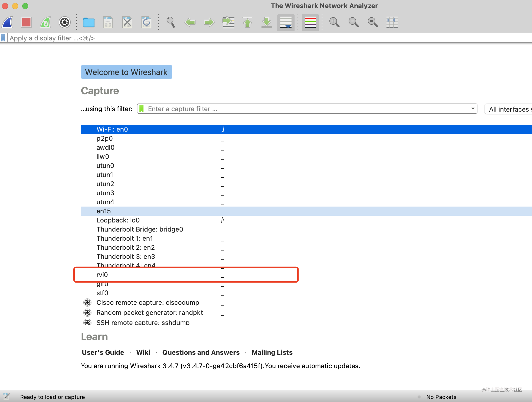This screenshot has width=532, height=402.
Task: Select the llw0 interface
Action: 306,157
